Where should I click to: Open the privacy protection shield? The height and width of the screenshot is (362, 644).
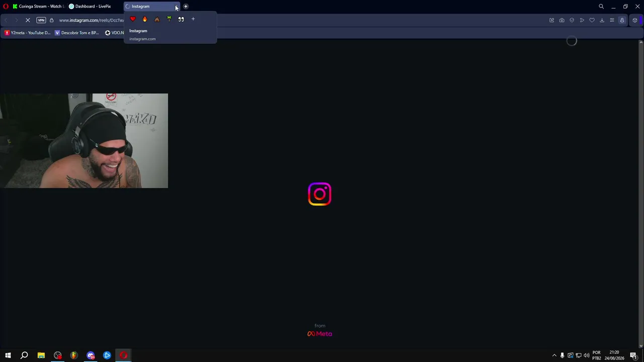pos(572,20)
